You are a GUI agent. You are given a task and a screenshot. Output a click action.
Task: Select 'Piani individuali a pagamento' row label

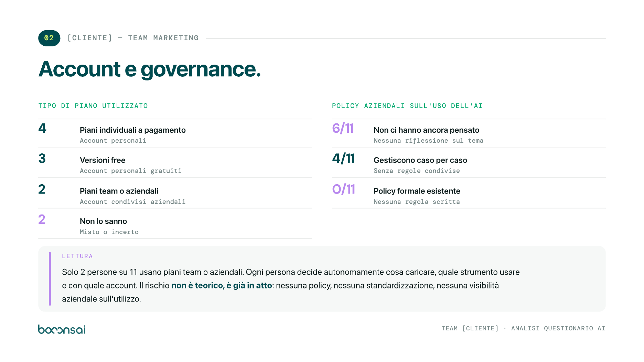coord(133,130)
